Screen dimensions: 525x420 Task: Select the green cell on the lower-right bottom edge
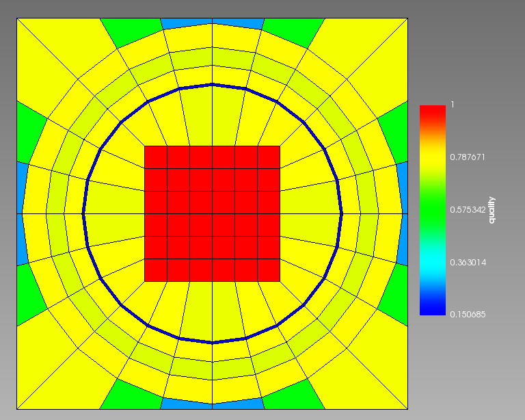point(293,397)
